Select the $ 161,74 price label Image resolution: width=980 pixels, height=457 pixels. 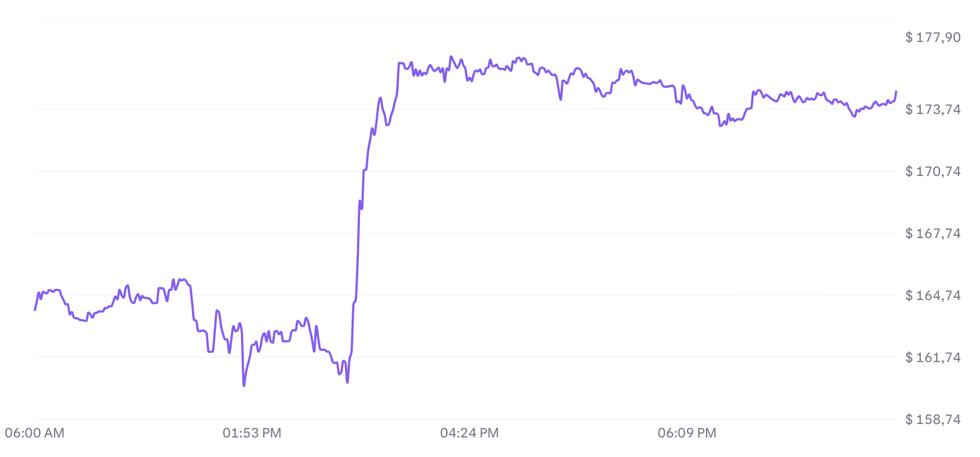(x=933, y=358)
